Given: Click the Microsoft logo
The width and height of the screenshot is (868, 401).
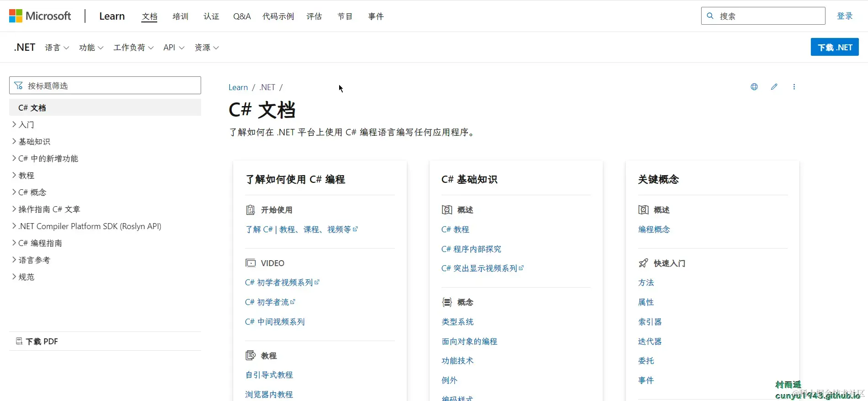Looking at the screenshot, I should [40, 16].
